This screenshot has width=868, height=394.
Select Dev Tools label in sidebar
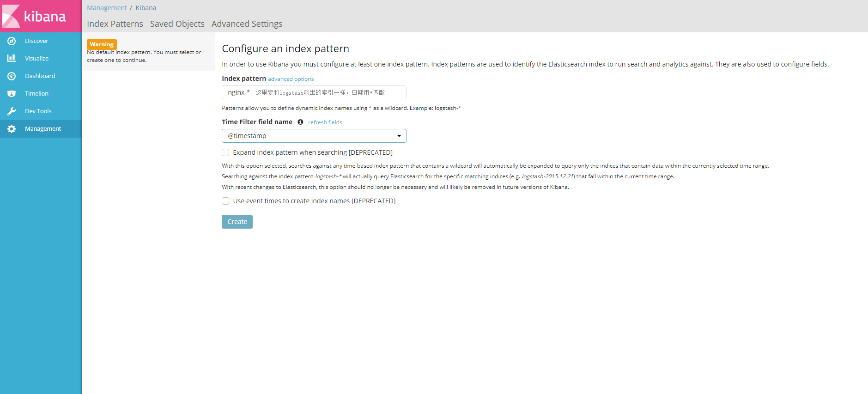click(38, 111)
